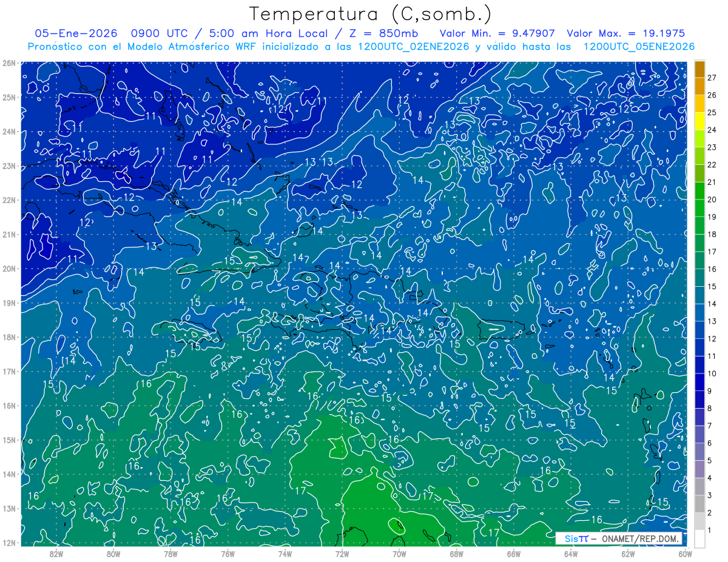Click colorbar label 2
Image resolution: width=728 pixels, height=562 pixels.
pyautogui.click(x=710, y=512)
